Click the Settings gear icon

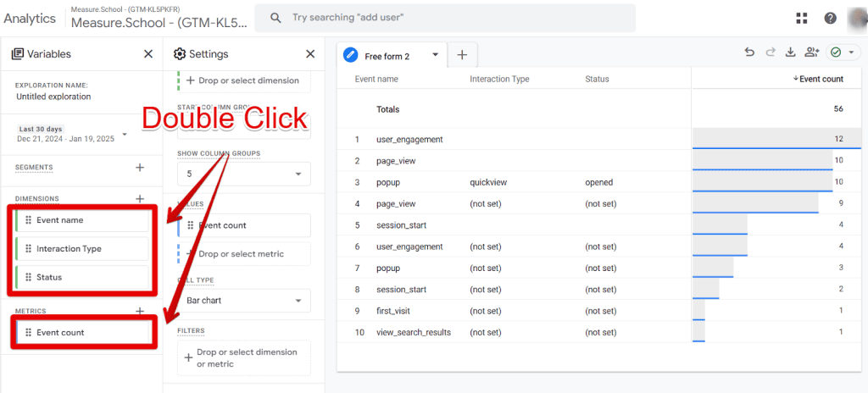click(180, 53)
